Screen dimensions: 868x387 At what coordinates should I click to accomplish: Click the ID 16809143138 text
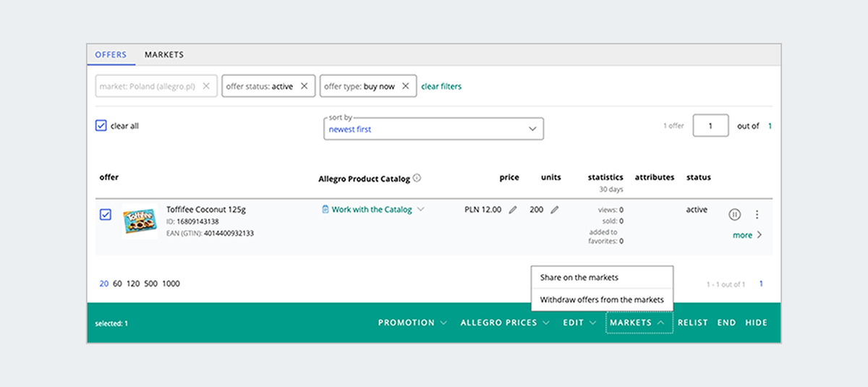pos(192,221)
